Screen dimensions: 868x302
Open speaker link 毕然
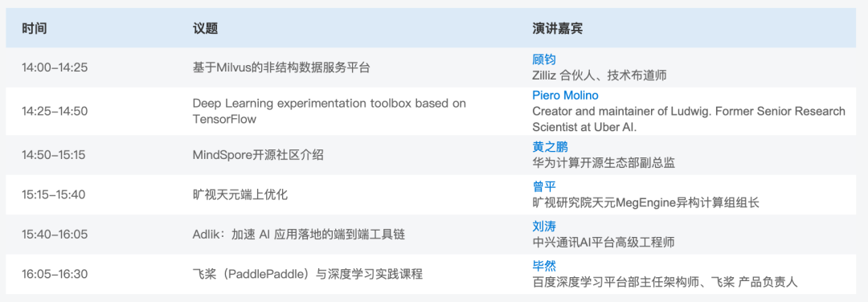click(x=543, y=266)
